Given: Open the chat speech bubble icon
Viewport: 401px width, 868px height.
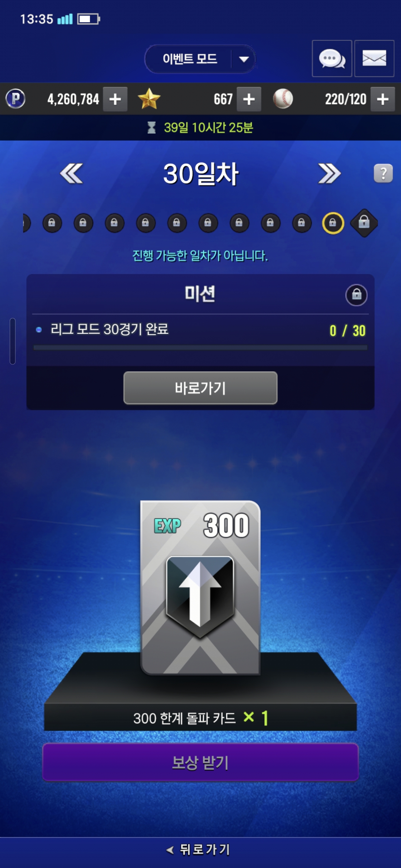Looking at the screenshot, I should [332, 59].
